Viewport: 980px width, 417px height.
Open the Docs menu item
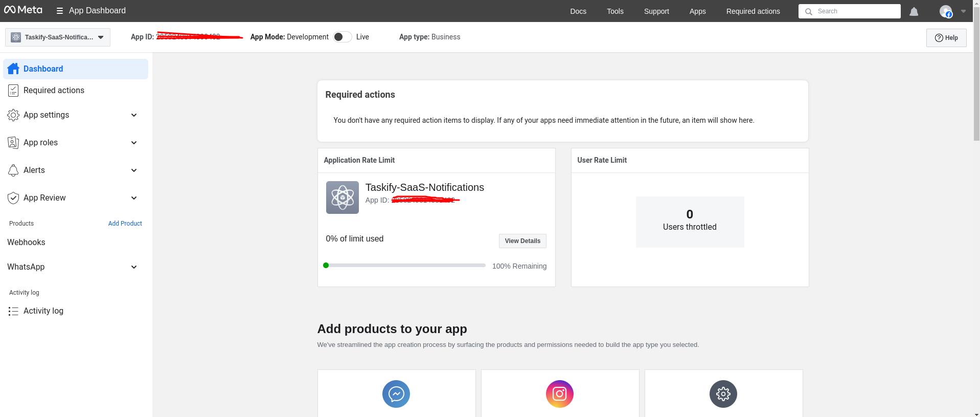click(578, 11)
